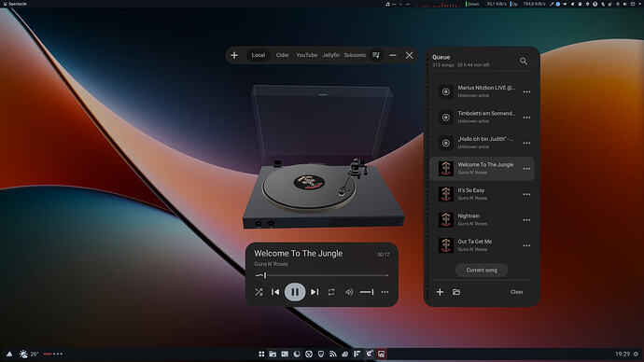644x362 pixels.
Task: Click the red music player icon in the taskbar
Action: 382,354
